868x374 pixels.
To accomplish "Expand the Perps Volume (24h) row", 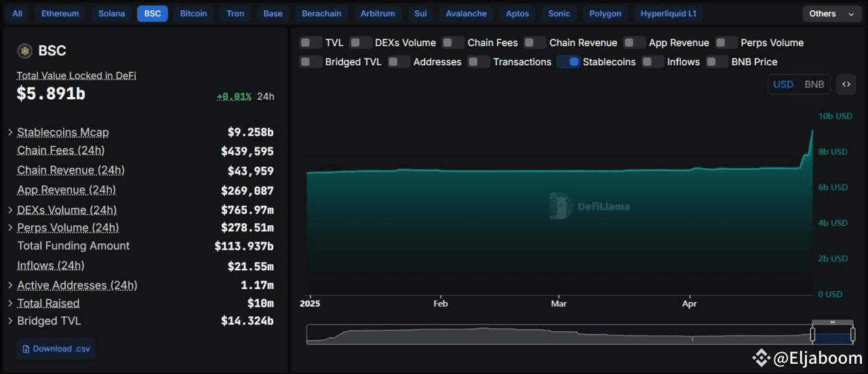I will coord(10,227).
